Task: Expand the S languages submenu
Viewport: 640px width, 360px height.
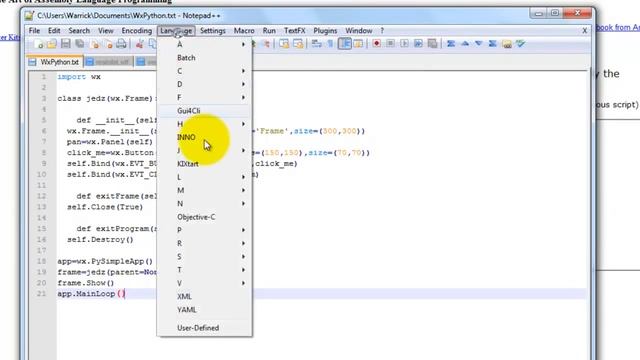Action: pos(204,256)
